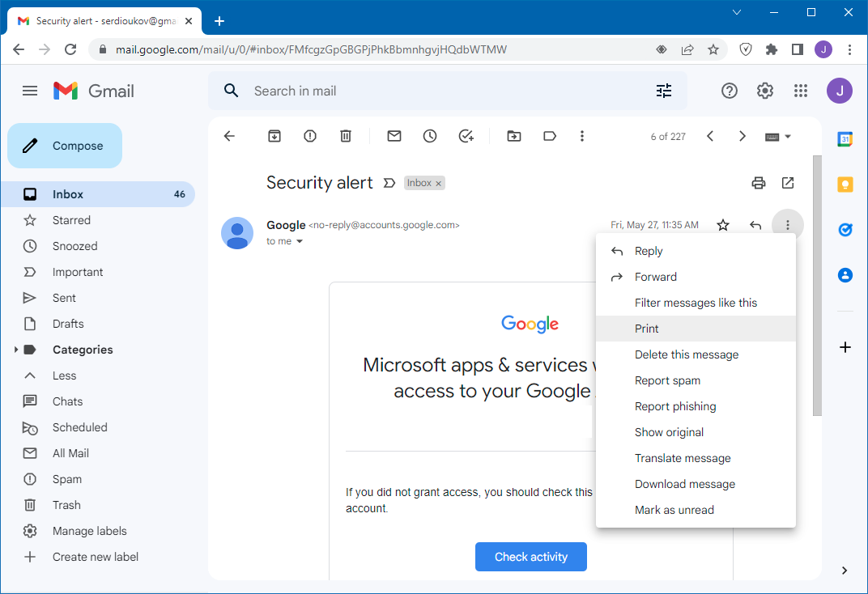The height and width of the screenshot is (594, 868).
Task: Mark as unread using envelope toolbar icon
Action: coord(394,136)
